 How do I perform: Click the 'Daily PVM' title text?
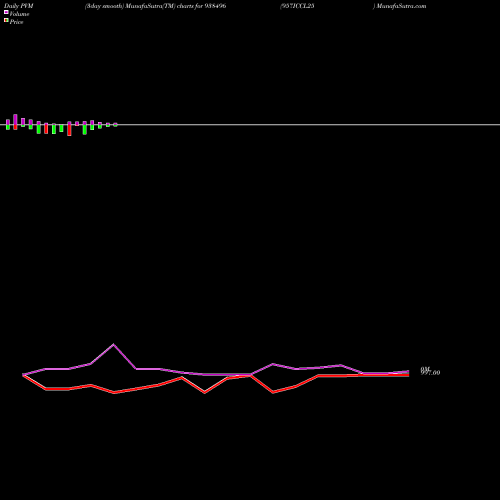click(19, 6)
